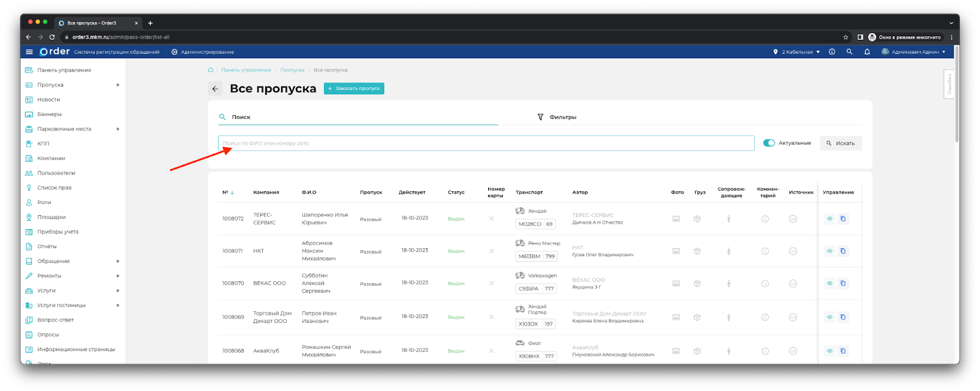Click the search field for ФИО or номер авто
The height and width of the screenshot is (391, 980).
[486, 143]
